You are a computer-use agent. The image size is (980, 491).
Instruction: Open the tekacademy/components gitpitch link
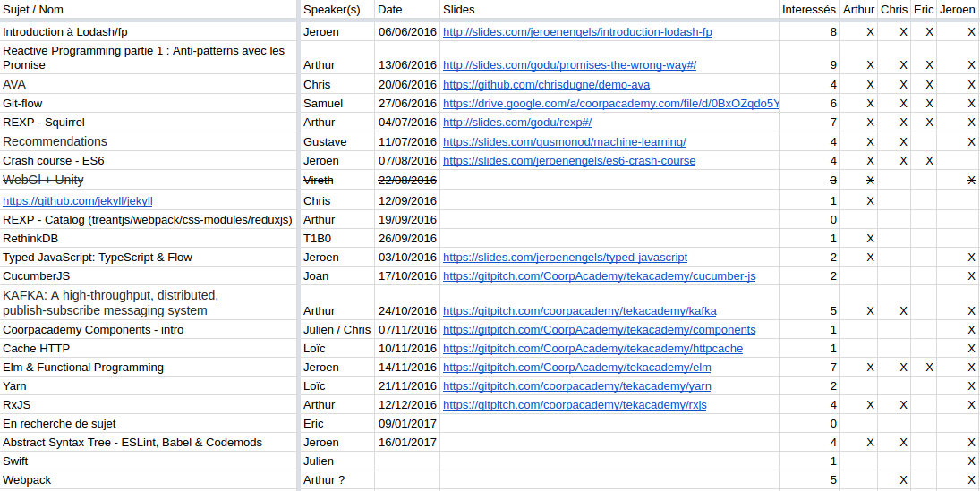[600, 330]
